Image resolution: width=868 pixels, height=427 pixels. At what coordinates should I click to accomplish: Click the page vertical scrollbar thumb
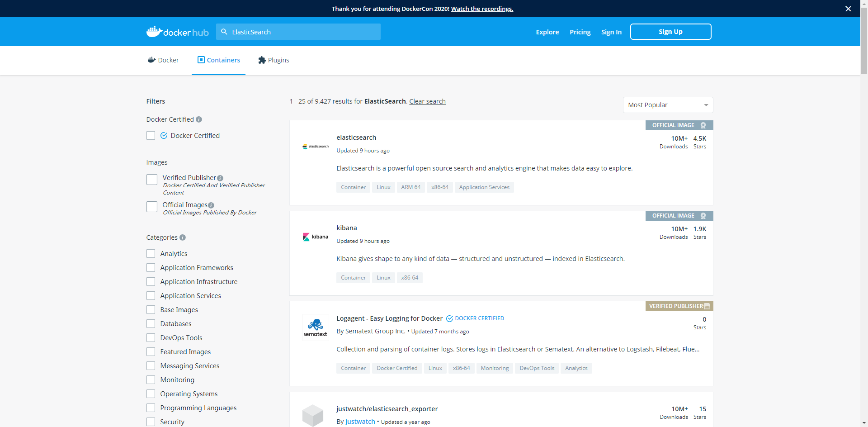(x=864, y=41)
